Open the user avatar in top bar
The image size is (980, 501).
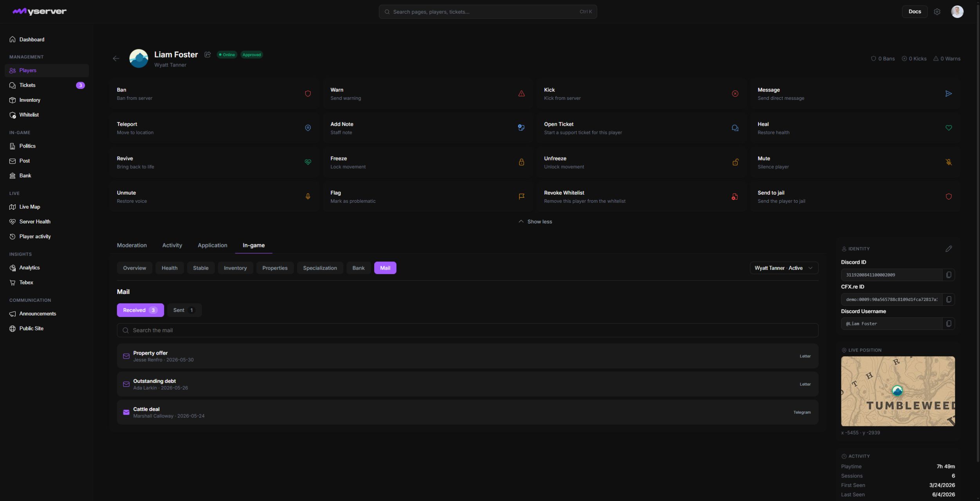tap(957, 12)
